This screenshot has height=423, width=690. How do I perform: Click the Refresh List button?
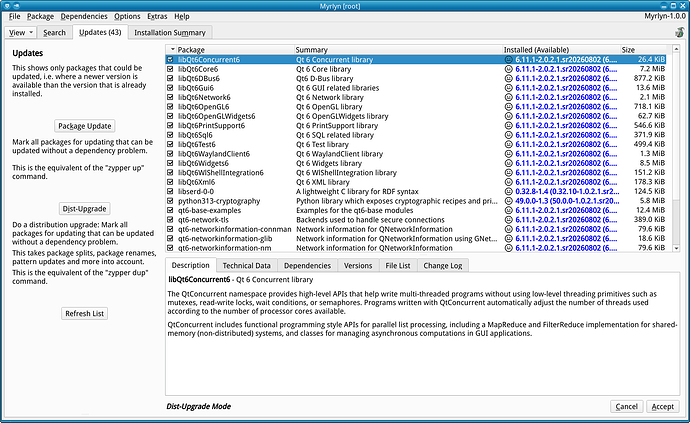(84, 313)
